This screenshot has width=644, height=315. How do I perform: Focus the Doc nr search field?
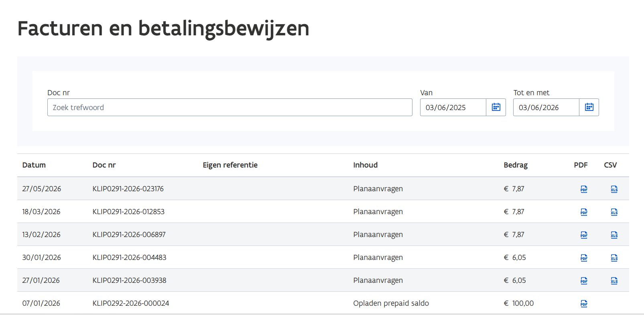click(230, 107)
